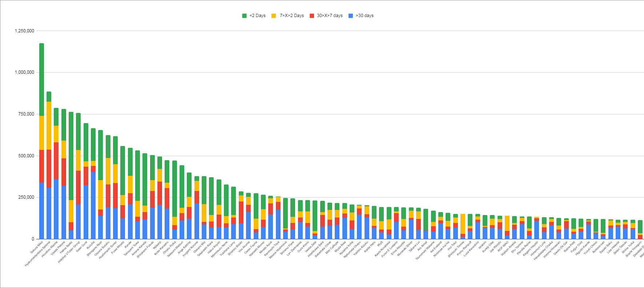Click the 750,000 y-axis value
The width and height of the screenshot is (644, 288).
(26, 114)
